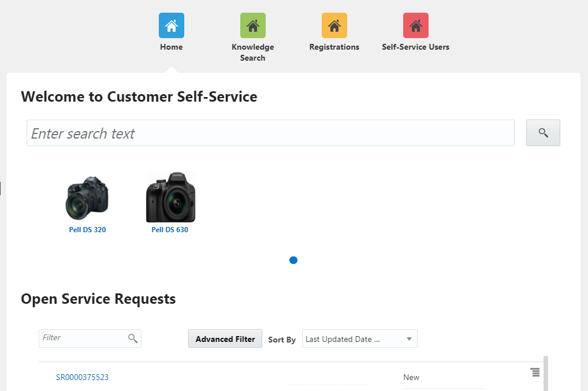Click the magnifier search button
The width and height of the screenshot is (588, 391).
coord(543,133)
